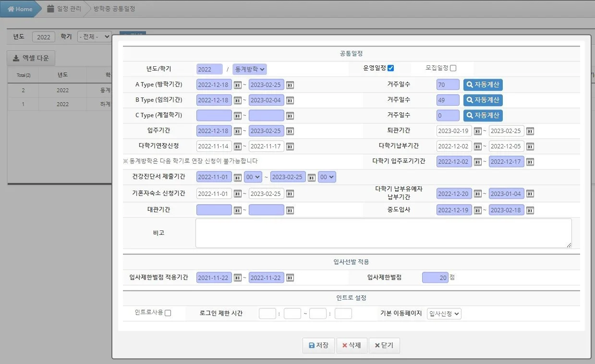Click the 엑셀 다운 button
Image resolution: width=595 pixels, height=364 pixels.
click(x=31, y=58)
